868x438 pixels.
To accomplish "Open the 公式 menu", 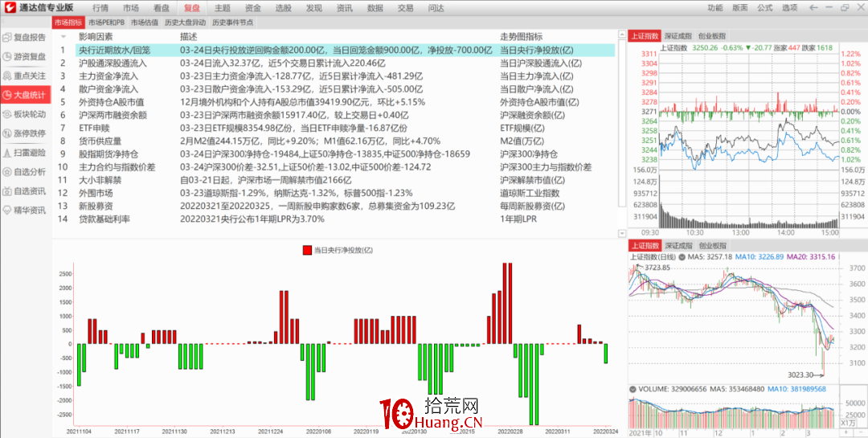I will tap(765, 8).
